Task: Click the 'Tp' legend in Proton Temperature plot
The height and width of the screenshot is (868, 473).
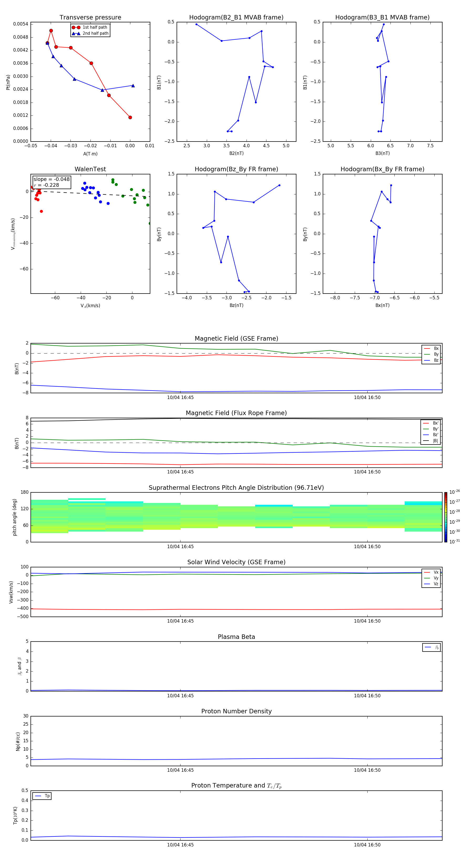Action: tap(42, 796)
